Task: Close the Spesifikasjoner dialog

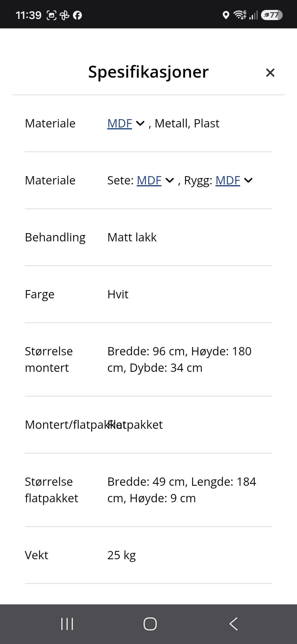Action: click(270, 73)
